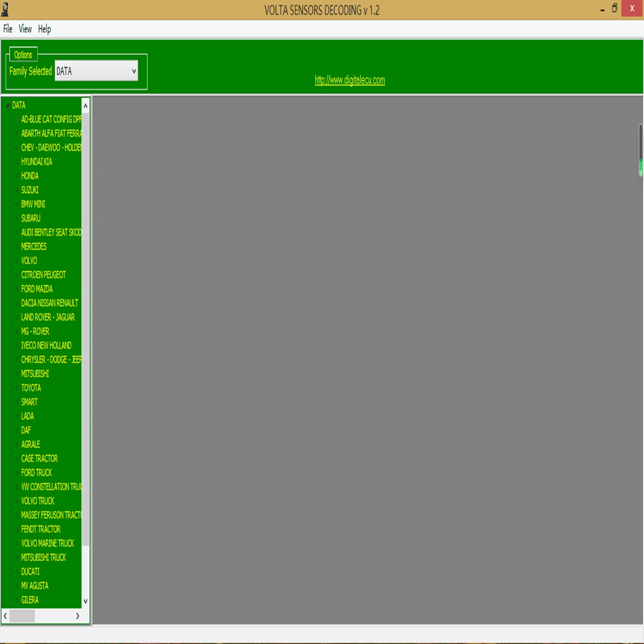Click tree scrollbar down arrow
The image size is (644, 644).
click(85, 601)
